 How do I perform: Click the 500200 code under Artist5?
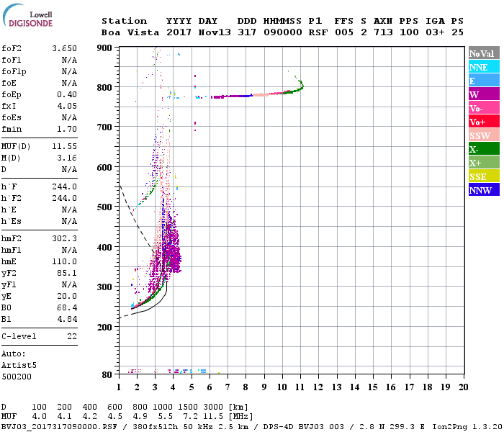point(17,377)
